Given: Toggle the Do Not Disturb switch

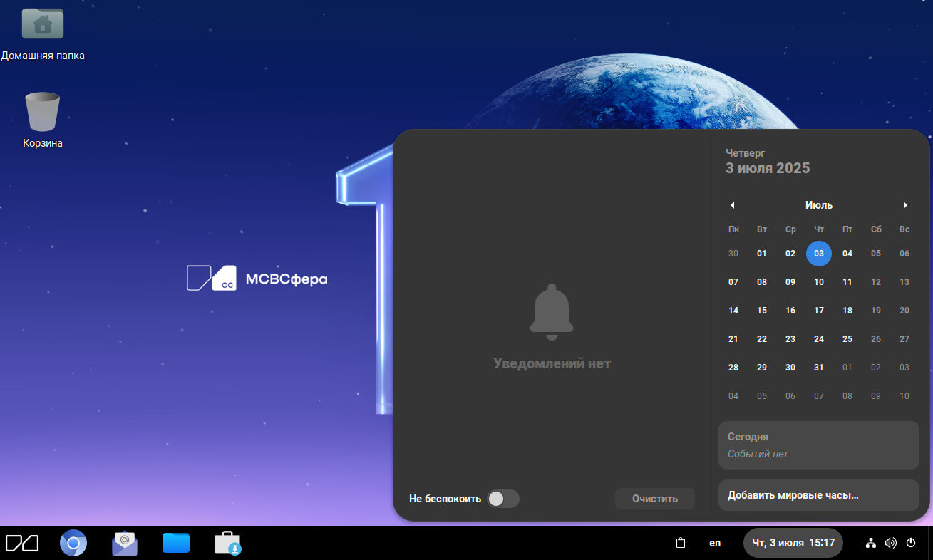Looking at the screenshot, I should click(503, 499).
